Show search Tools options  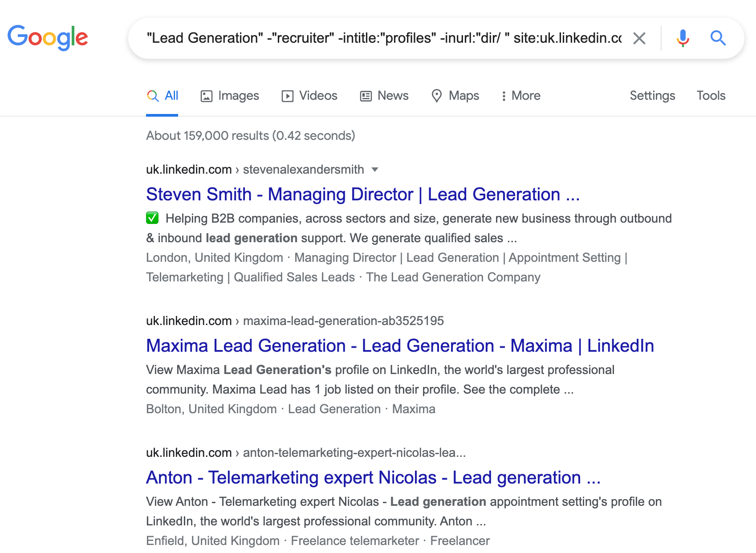coord(711,96)
